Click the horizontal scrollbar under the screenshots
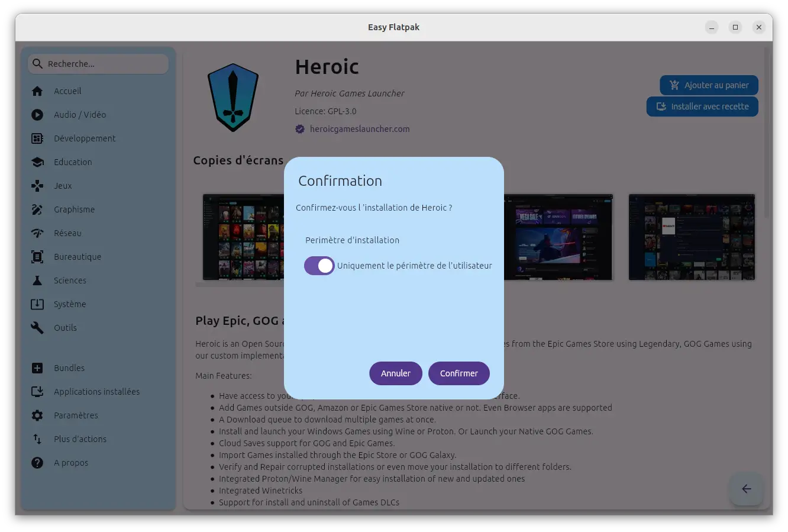 coord(240,285)
